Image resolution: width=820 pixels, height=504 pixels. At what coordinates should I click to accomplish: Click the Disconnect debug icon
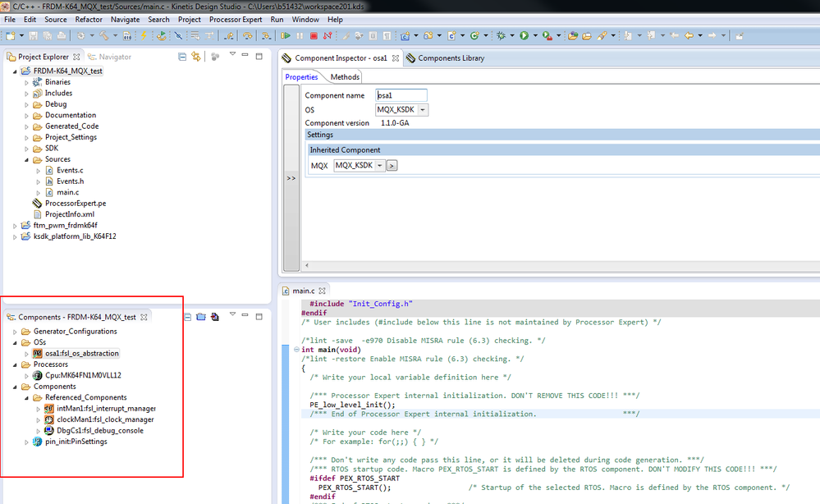pos(328,35)
